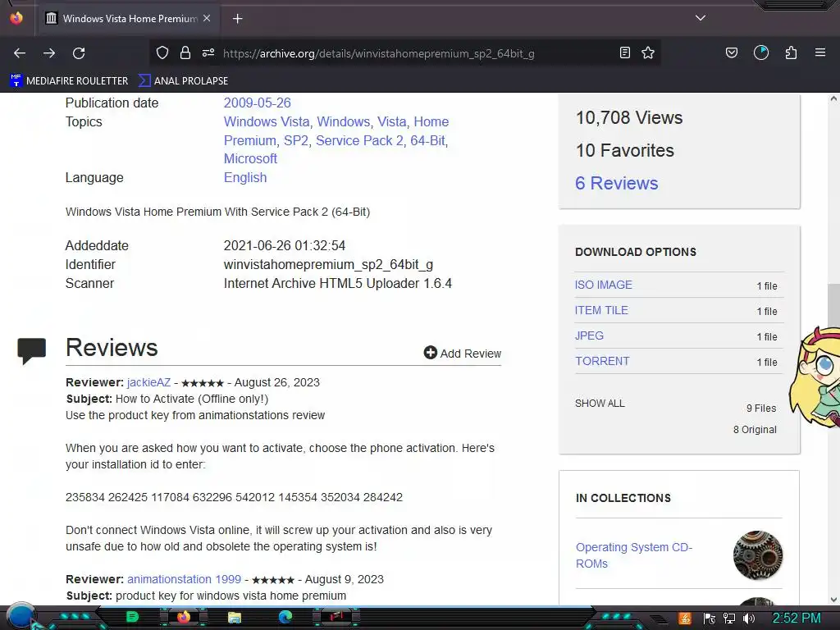
Task: Open reviewer jackieAZ profile link
Action: point(149,382)
